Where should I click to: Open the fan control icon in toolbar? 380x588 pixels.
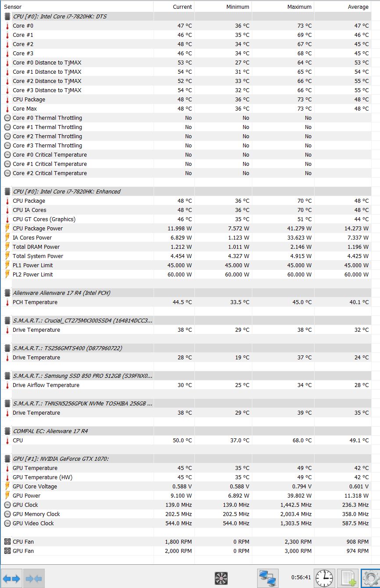[x=221, y=578]
